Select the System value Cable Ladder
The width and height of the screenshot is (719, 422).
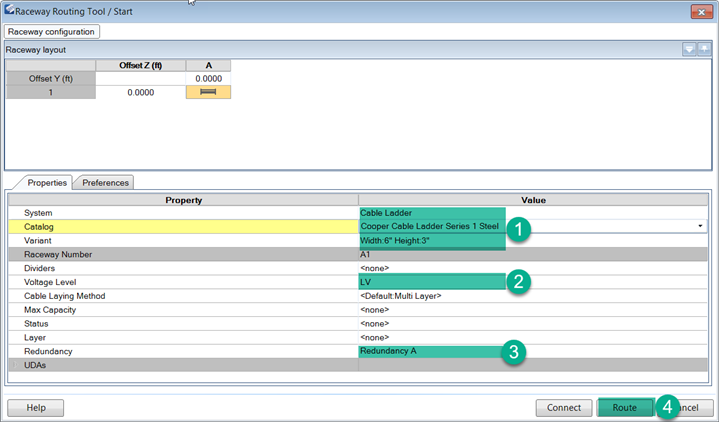(386, 213)
